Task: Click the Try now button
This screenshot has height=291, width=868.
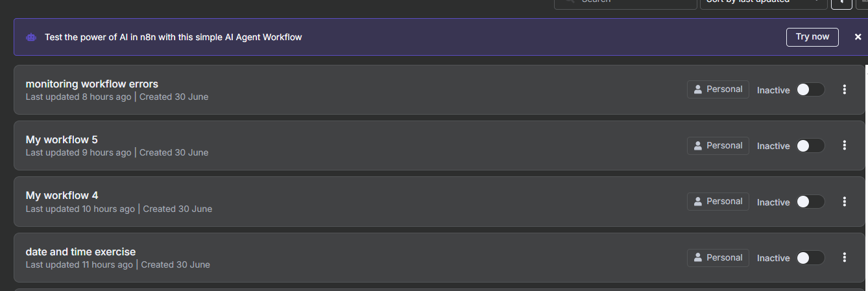Action: [812, 37]
